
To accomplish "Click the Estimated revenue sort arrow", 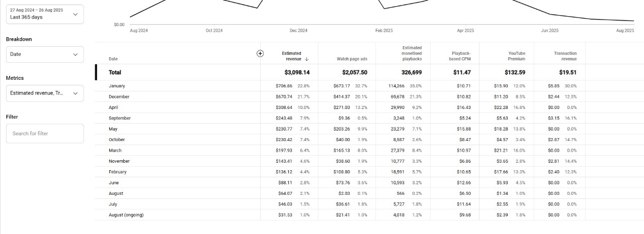I will [306, 59].
